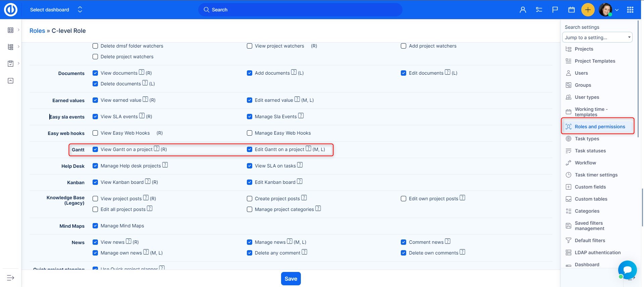This screenshot has width=644, height=287.
Task: Uncheck View Gantt on a project
Action: [95, 149]
